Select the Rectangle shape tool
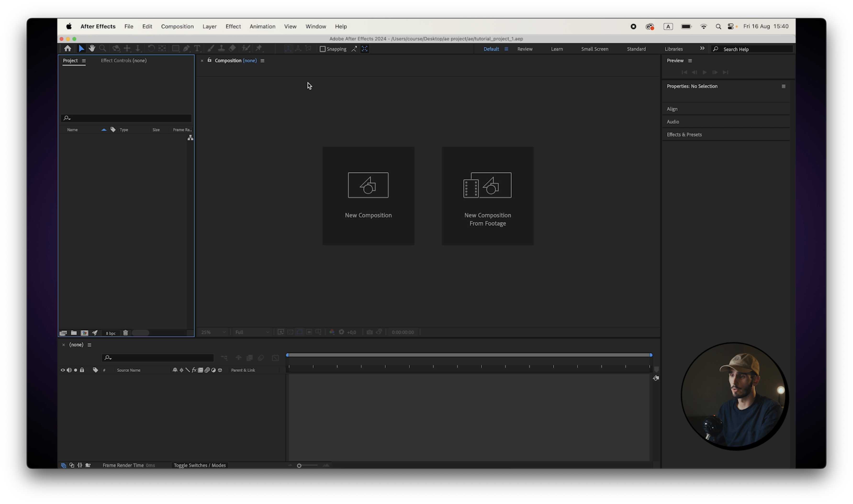This screenshot has width=853, height=504. pos(175,49)
